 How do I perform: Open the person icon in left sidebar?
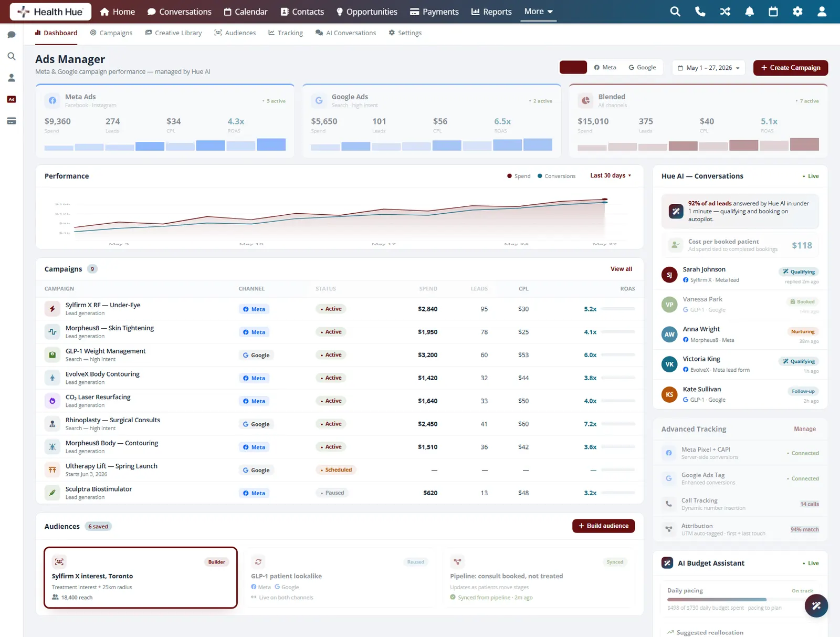click(12, 78)
